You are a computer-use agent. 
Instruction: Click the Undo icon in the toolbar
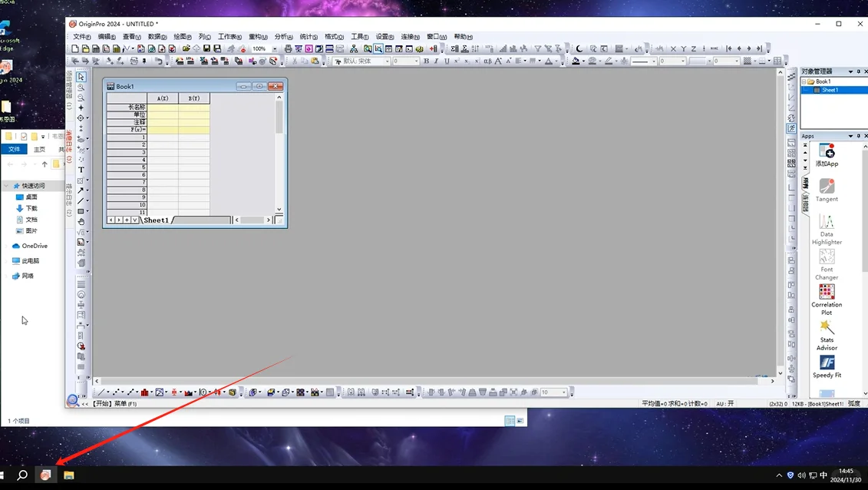click(x=158, y=61)
